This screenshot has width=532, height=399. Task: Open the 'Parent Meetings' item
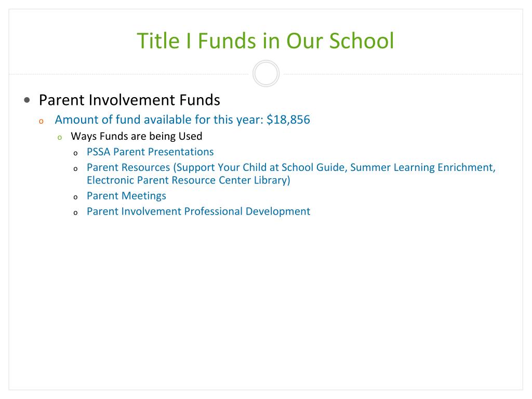pyautogui.click(x=126, y=196)
